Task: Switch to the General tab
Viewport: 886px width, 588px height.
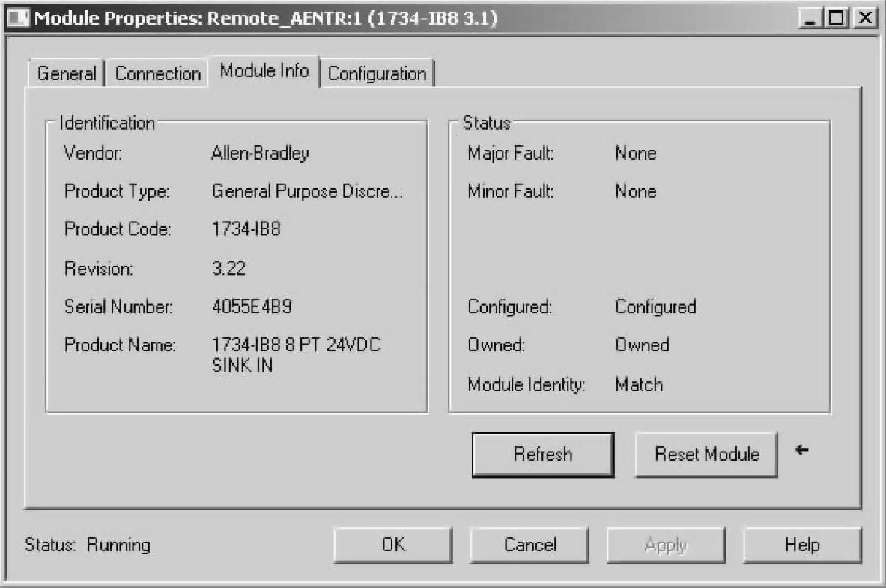Action: (x=66, y=73)
